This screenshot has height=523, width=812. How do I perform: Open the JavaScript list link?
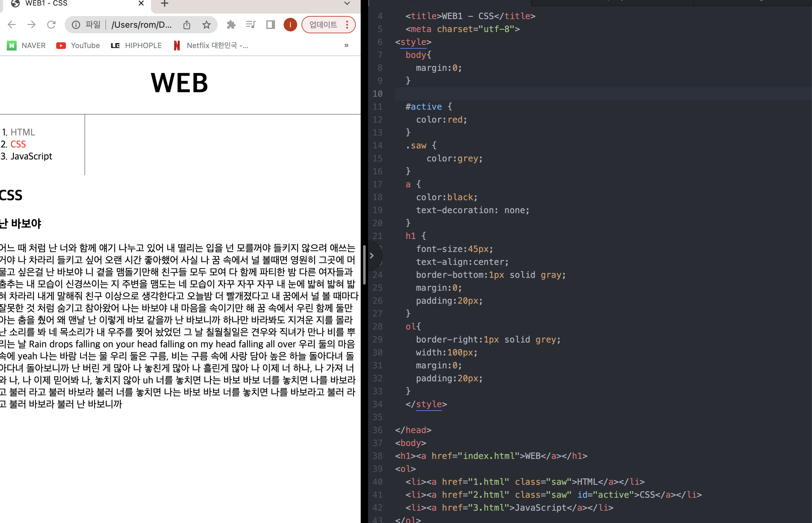pos(31,156)
